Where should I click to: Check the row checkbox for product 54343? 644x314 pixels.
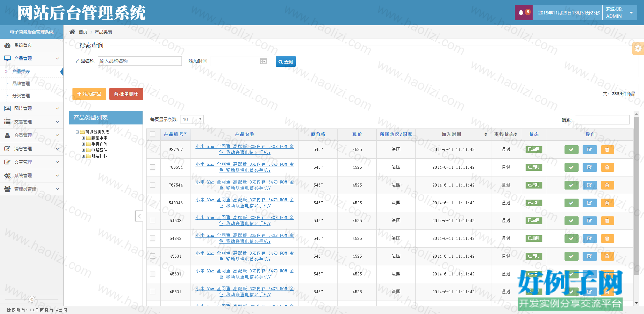point(153,238)
